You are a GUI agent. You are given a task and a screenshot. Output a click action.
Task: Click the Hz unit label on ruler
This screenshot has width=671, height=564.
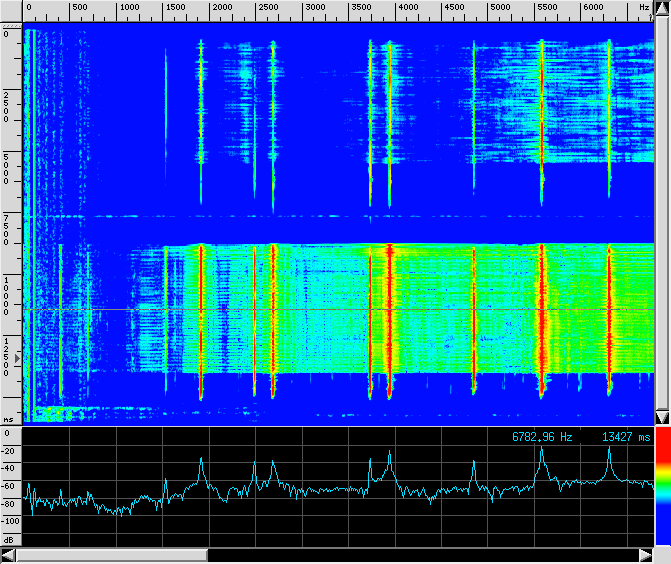coord(643,7)
